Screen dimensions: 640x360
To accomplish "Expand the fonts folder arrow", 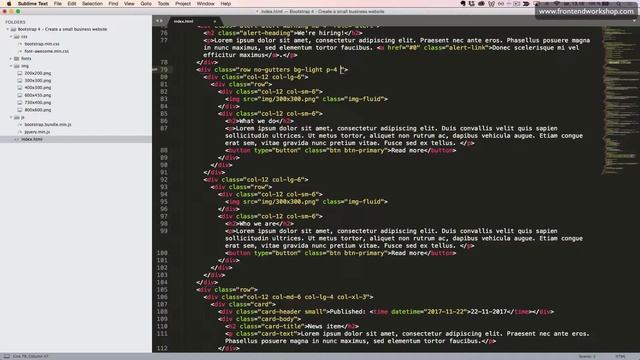I will click(11, 59).
